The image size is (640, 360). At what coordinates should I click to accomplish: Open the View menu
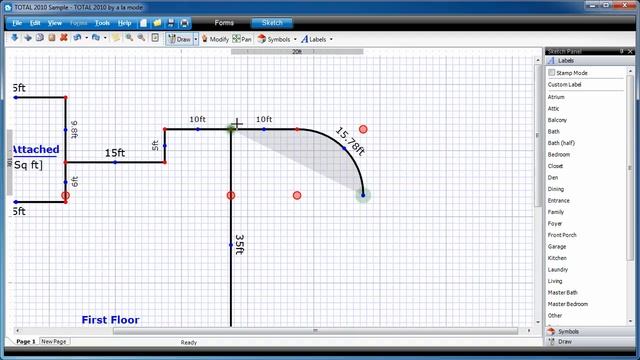click(55, 23)
